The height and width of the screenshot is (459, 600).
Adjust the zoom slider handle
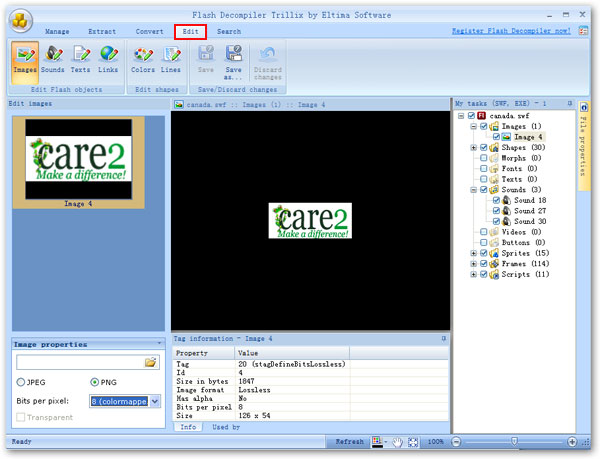pos(514,442)
